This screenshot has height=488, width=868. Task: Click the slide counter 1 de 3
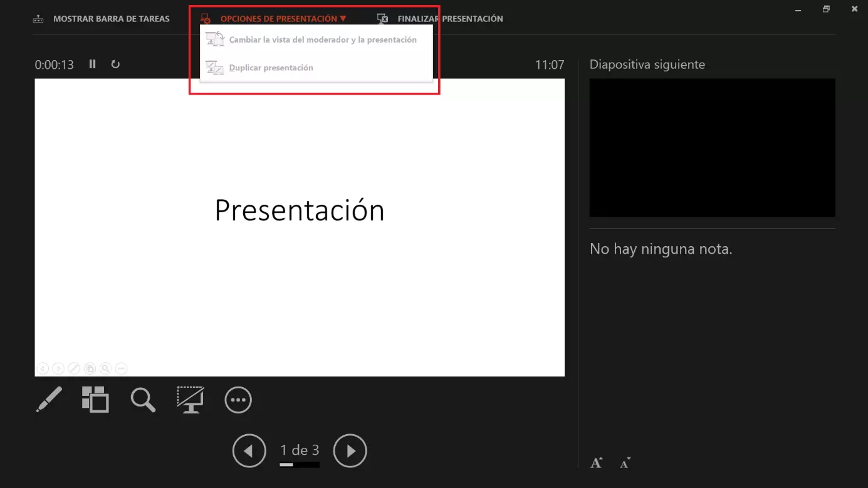(300, 450)
